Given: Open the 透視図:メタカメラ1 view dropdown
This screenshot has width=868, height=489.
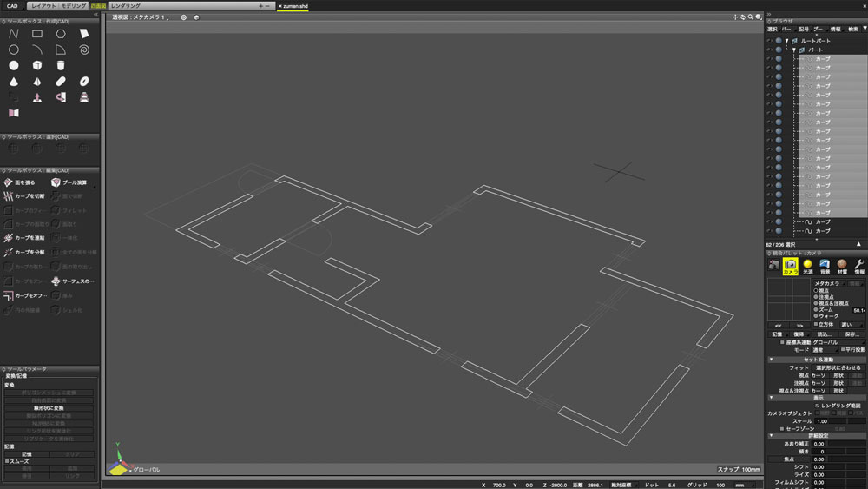Looking at the screenshot, I should (x=141, y=17).
